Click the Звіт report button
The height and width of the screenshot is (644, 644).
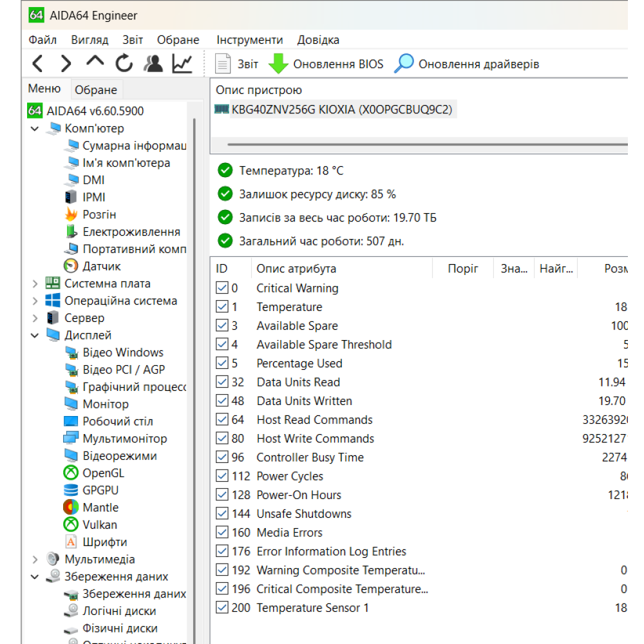point(236,63)
